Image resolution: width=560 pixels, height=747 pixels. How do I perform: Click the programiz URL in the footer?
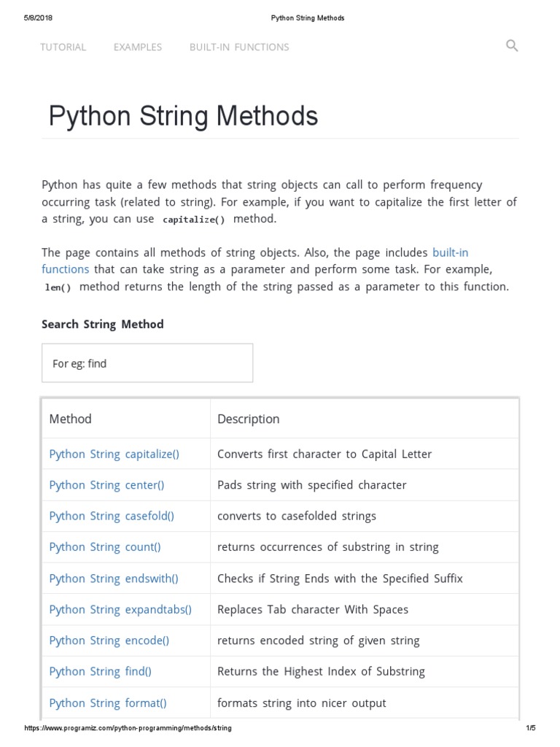tap(128, 728)
